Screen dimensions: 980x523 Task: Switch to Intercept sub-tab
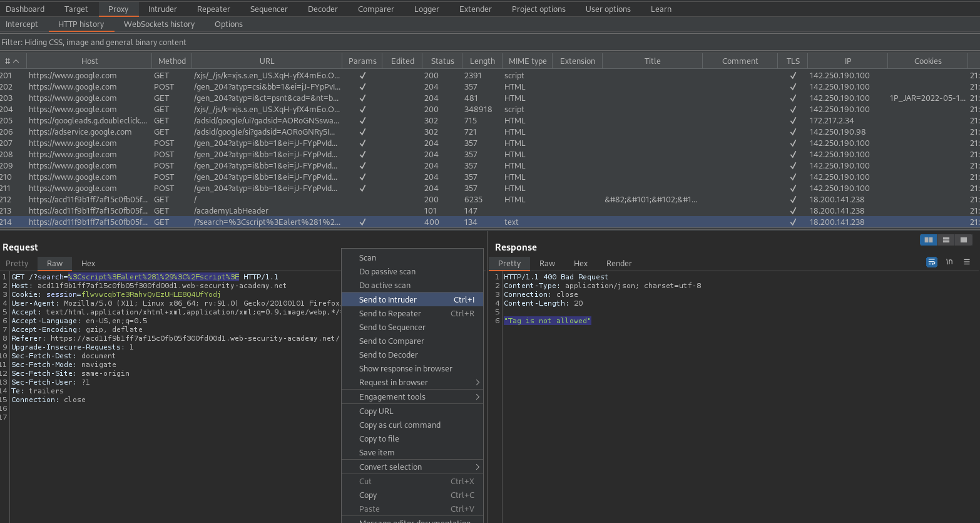pyautogui.click(x=22, y=24)
